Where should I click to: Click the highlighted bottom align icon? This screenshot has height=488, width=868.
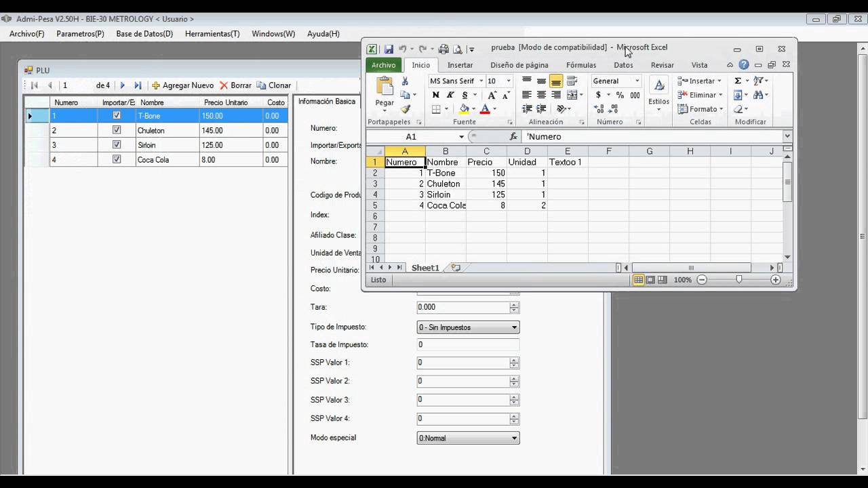[556, 81]
